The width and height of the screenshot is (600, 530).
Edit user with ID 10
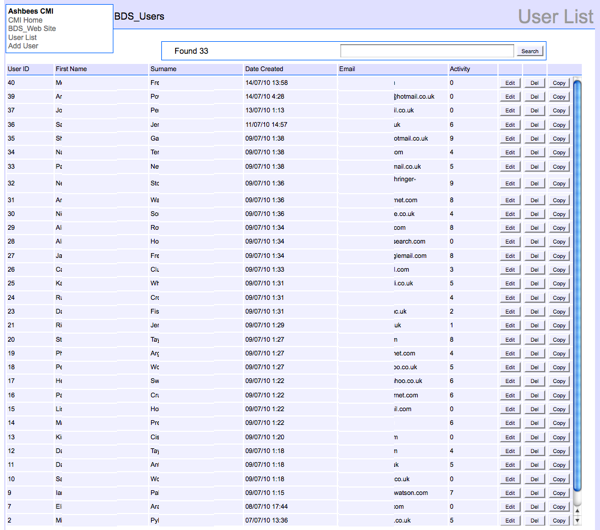pyautogui.click(x=510, y=479)
